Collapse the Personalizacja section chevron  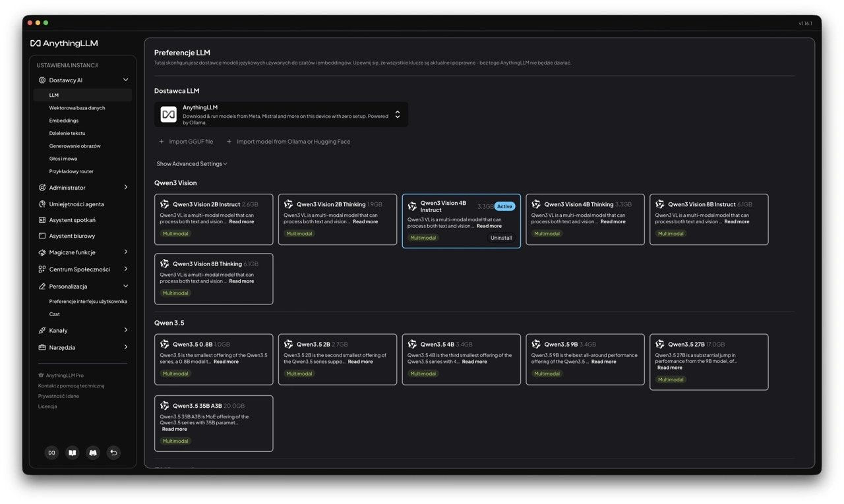(x=125, y=287)
